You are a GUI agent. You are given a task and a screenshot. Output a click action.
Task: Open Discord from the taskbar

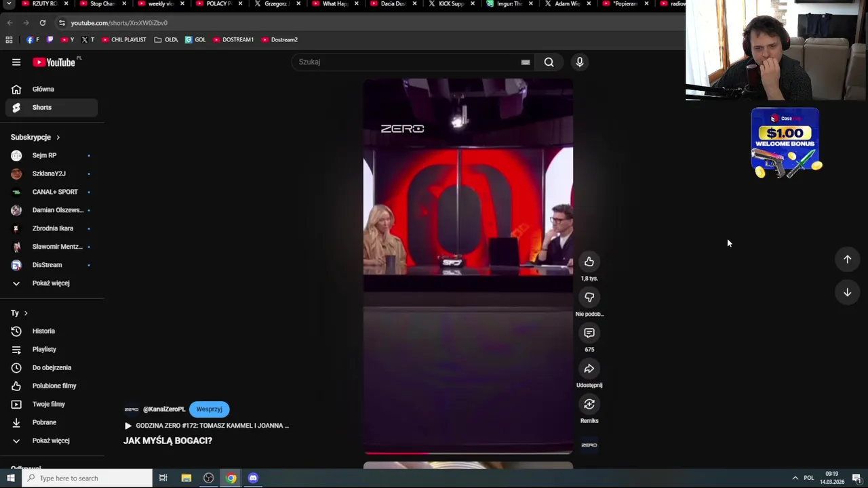pyautogui.click(x=253, y=478)
